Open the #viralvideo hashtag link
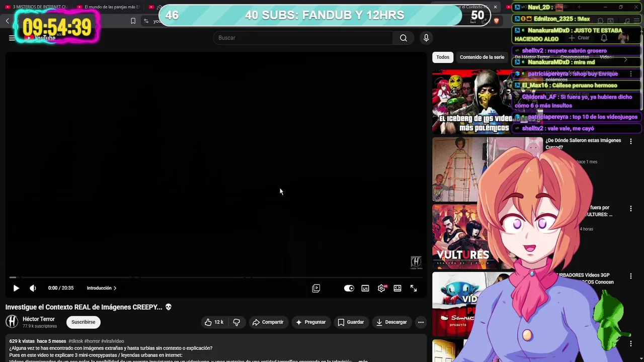Image resolution: width=644 pixels, height=362 pixels. click(113, 341)
